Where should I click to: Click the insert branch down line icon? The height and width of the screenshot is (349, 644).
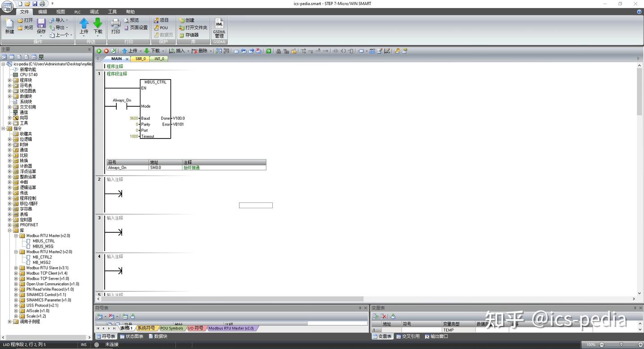311,51
